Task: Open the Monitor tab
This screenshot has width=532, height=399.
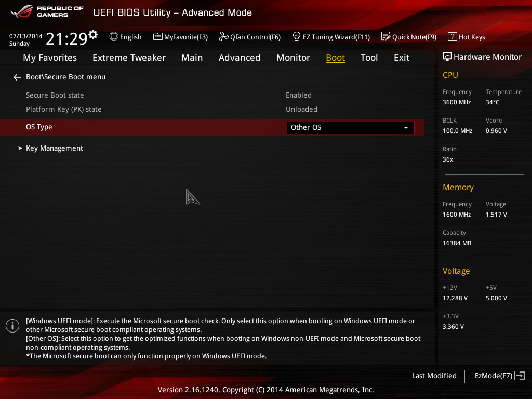Action: point(293,58)
